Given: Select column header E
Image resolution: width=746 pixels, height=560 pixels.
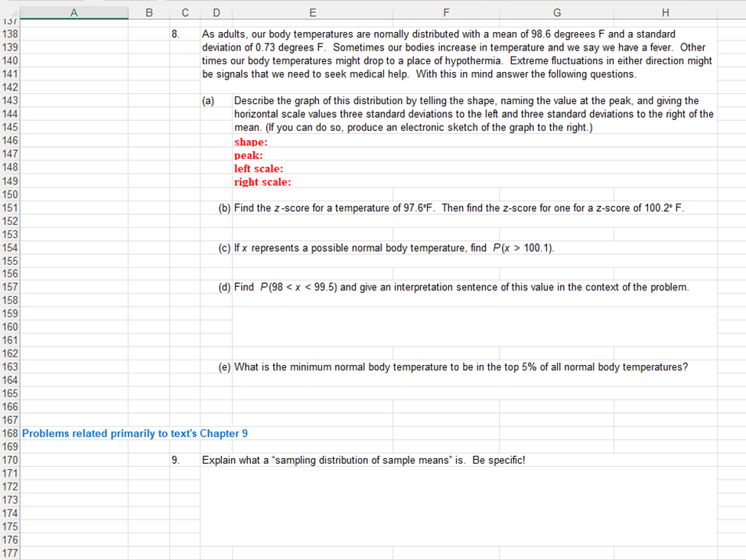Looking at the screenshot, I should pos(313,12).
